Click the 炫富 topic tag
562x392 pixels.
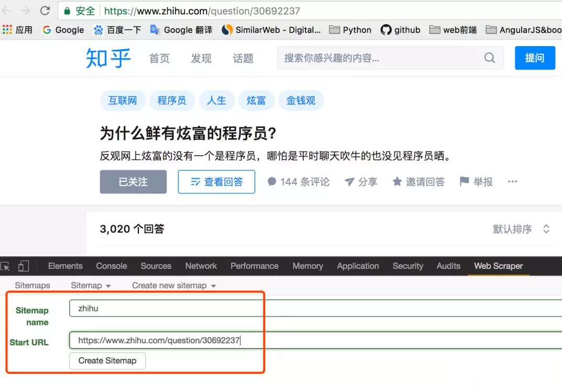256,100
